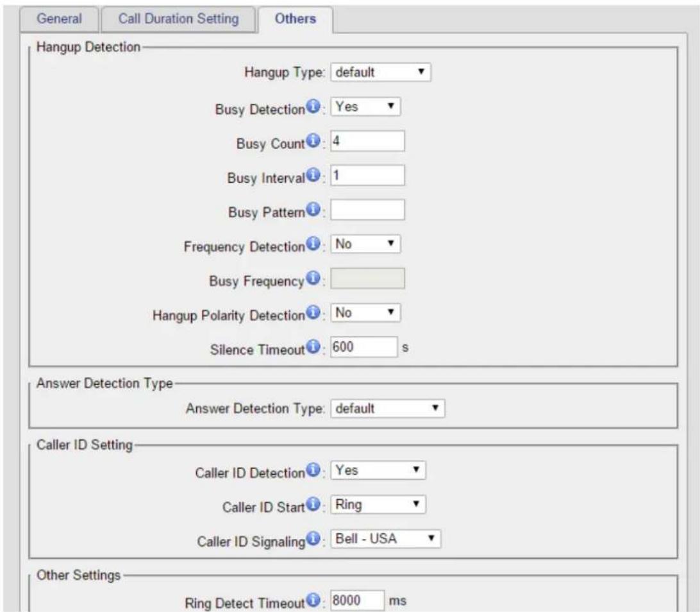Click the Hangup Detection group title
This screenshot has height=612, width=700.
88,47
